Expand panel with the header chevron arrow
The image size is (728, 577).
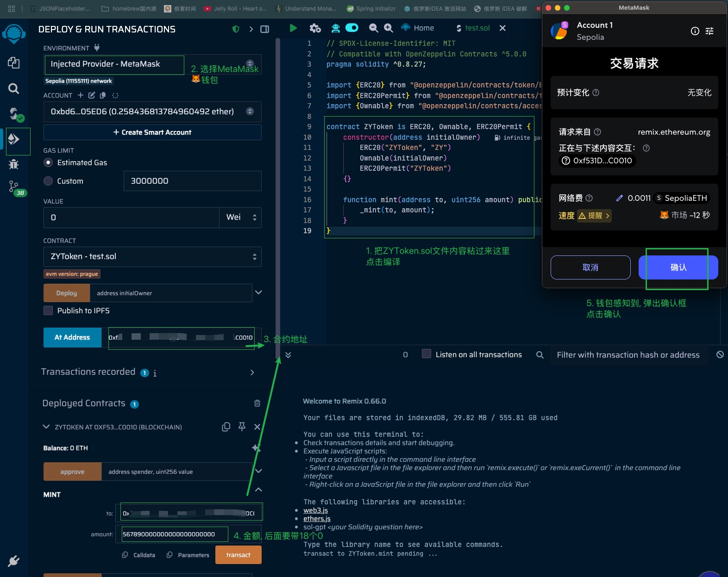251,29
